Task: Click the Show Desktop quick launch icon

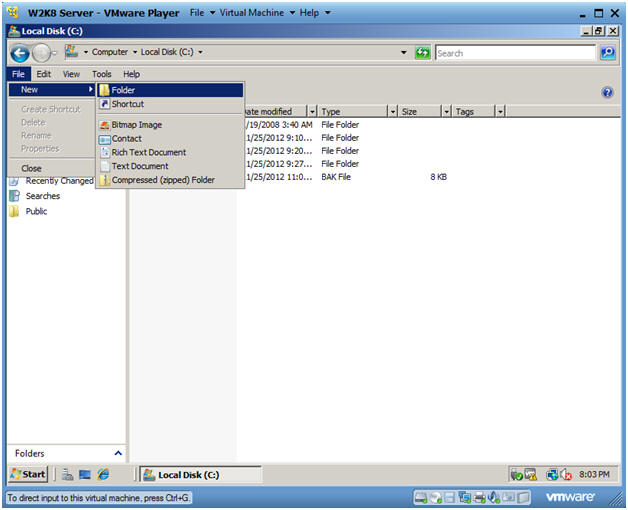Action: click(x=85, y=475)
